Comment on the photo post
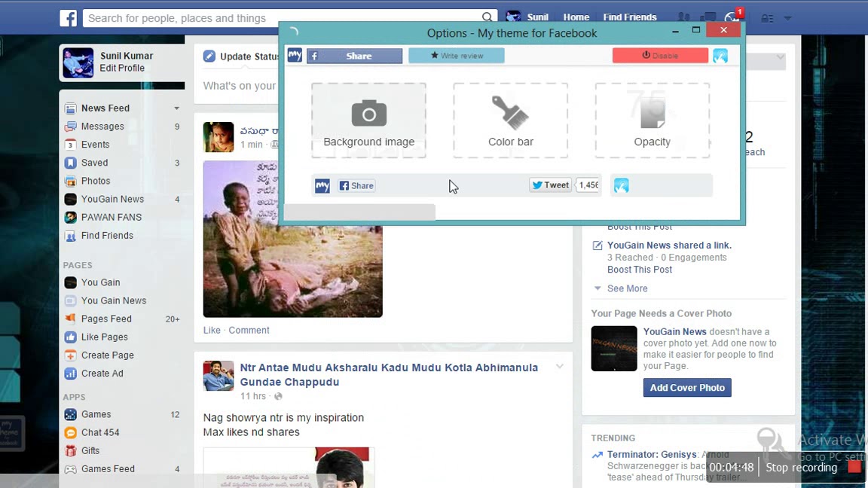 coord(249,331)
